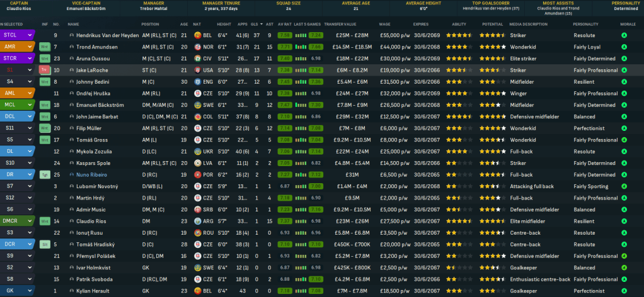
Task: Click Trond Amundsen's green Wnt status icon
Action: click(45, 47)
